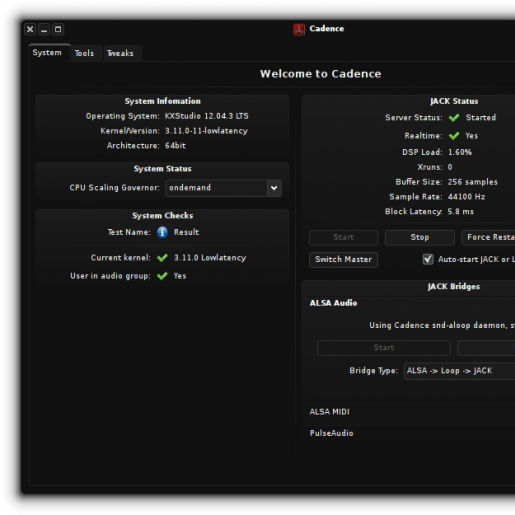Click the JACK Bridges heading
Image resolution: width=515 pixels, height=515 pixels.
454,287
